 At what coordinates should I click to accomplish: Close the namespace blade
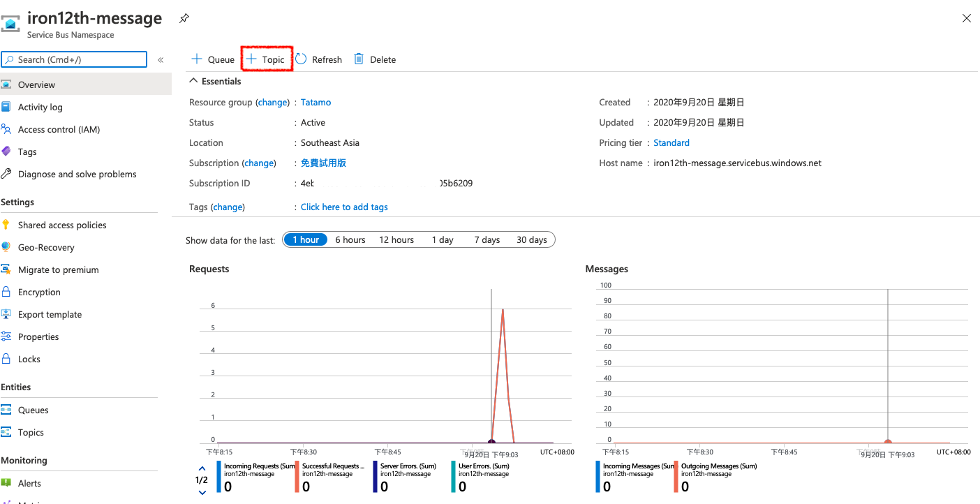coord(967,19)
